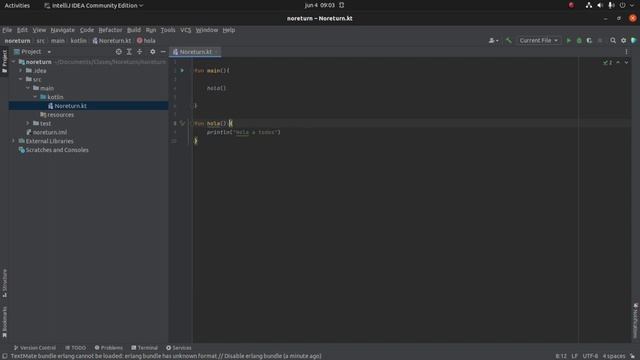Screen dimensions: 640x360
Task: Open IDE settings gear in main toolbar
Action: point(623,40)
